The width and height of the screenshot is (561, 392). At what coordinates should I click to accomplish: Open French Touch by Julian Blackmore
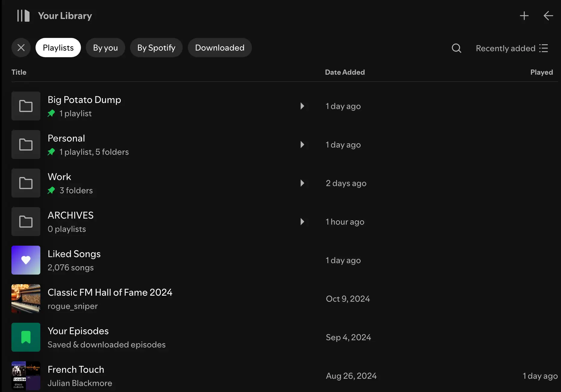click(76, 376)
